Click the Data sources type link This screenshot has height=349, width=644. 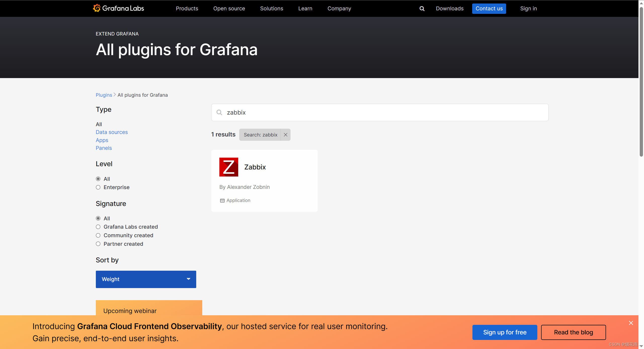(x=112, y=132)
